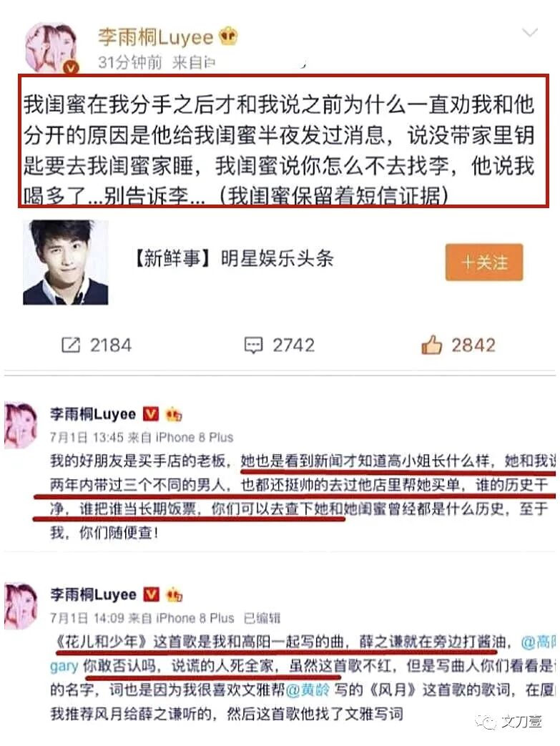This screenshot has width=560, height=746.
Task: Click the 已编辑 edited label on 14:09 post
Action: tap(262, 618)
